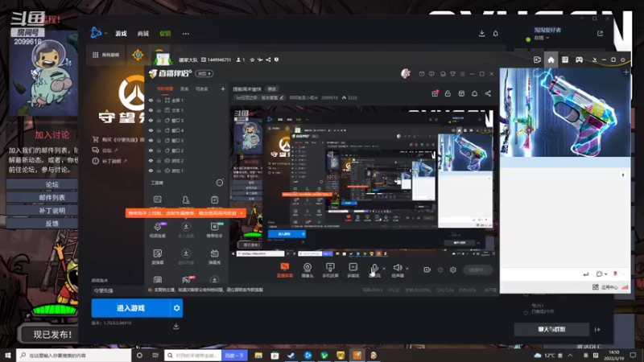Toggle visibility of 窗口 4 source
644x362 pixels.
151,130
